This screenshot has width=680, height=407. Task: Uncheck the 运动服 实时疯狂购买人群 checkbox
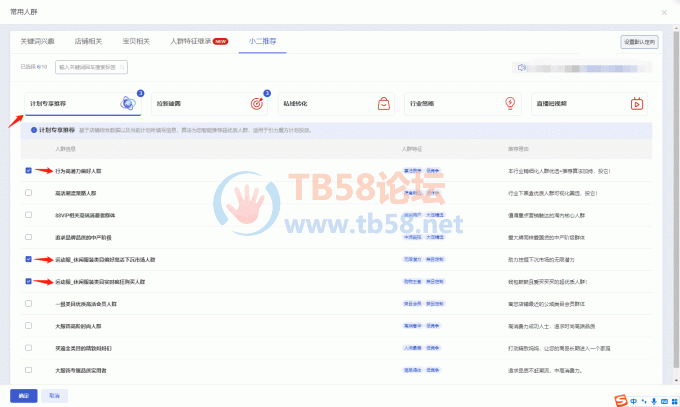tap(29, 281)
